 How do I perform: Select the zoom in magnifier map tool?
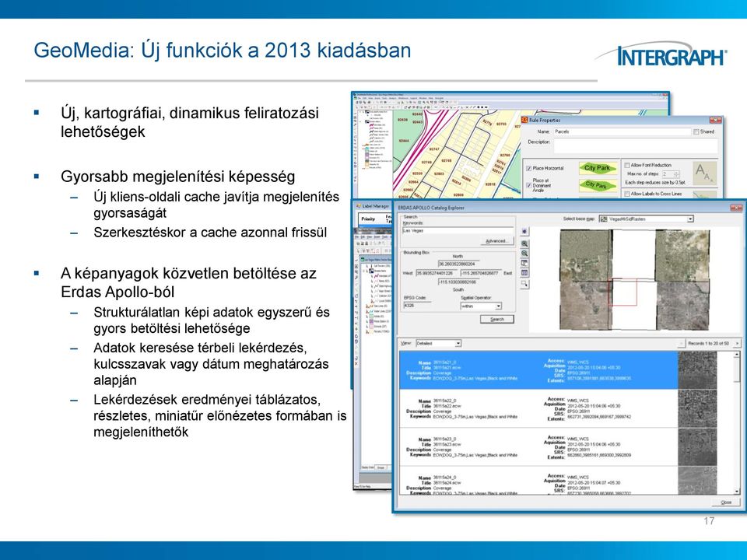(x=524, y=243)
